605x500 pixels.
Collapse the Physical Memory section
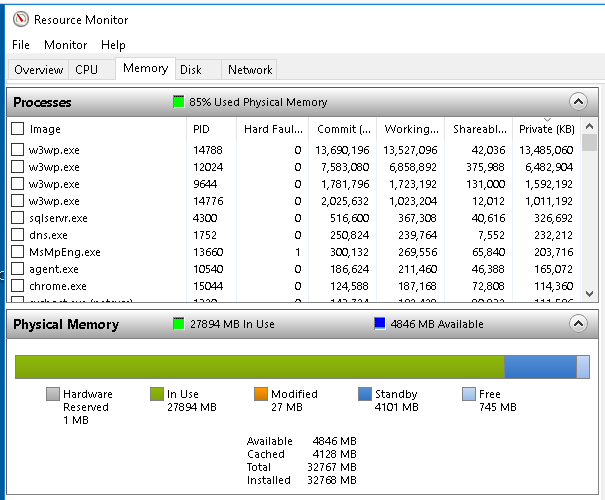point(578,324)
